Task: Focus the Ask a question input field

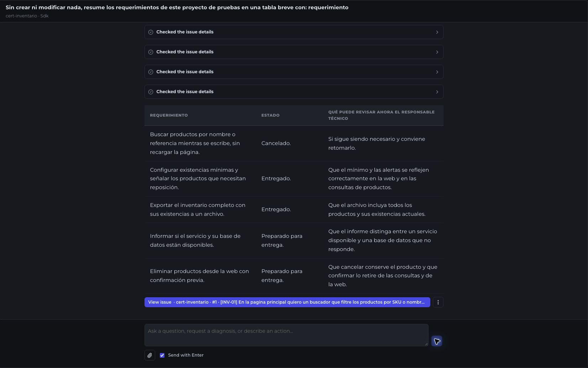Action: pyautogui.click(x=286, y=335)
